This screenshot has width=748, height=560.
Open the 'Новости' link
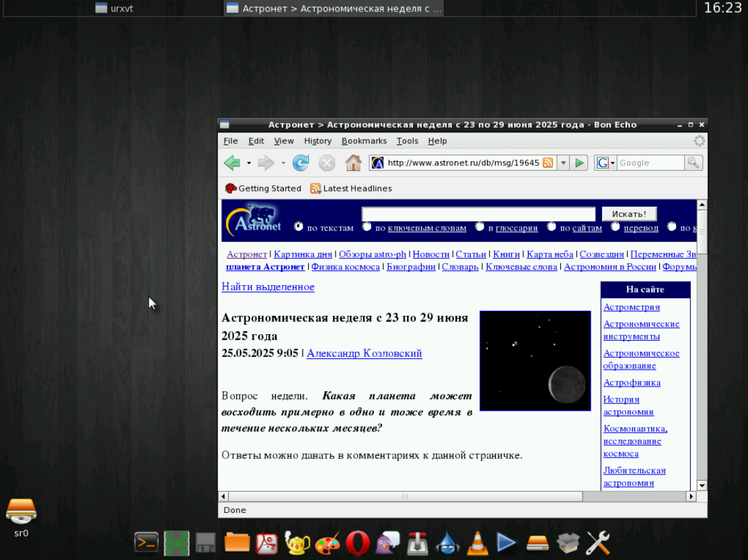431,254
